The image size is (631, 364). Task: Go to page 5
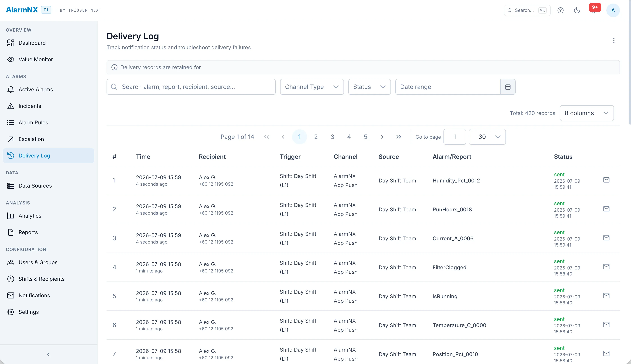tap(365, 137)
